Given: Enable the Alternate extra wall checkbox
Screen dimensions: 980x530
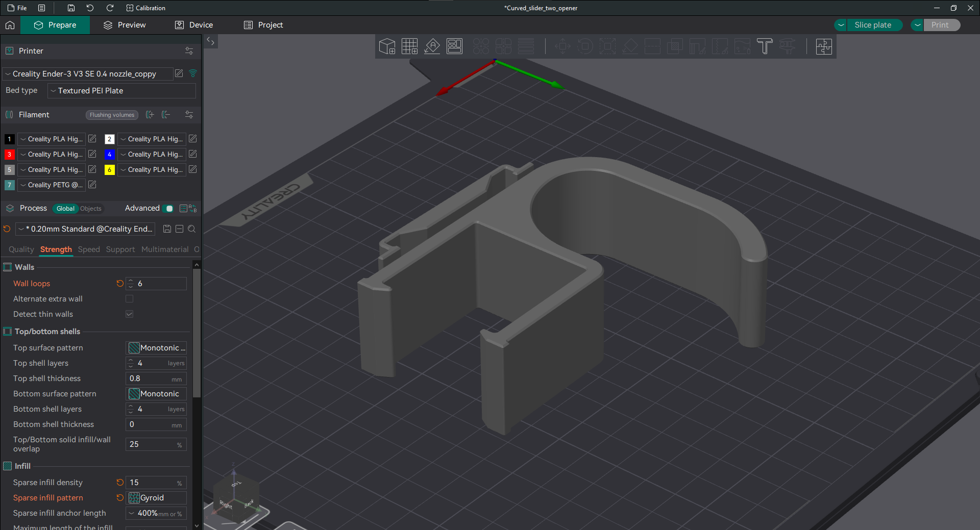Looking at the screenshot, I should click(x=130, y=299).
